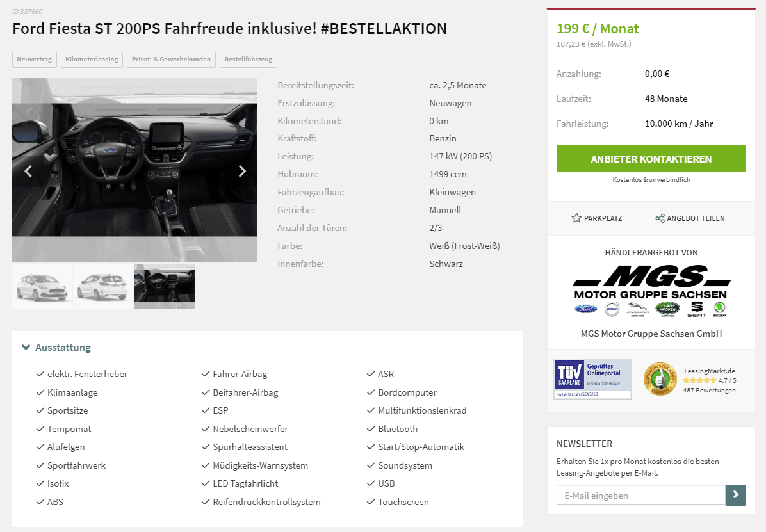Select the Kilometerleasing tag
Image resolution: width=766 pixels, height=532 pixels.
[x=92, y=60]
